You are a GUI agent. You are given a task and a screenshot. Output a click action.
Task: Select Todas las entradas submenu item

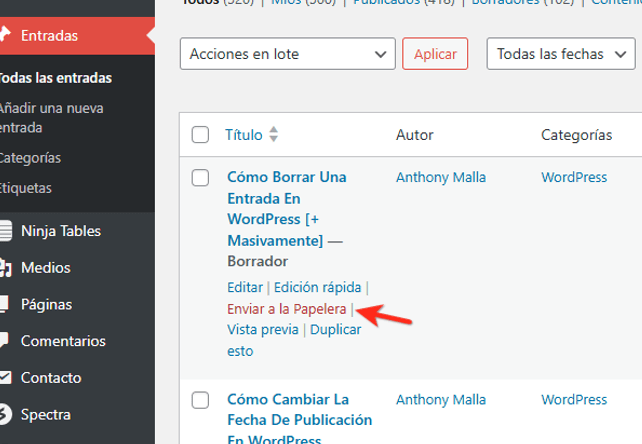coord(55,78)
